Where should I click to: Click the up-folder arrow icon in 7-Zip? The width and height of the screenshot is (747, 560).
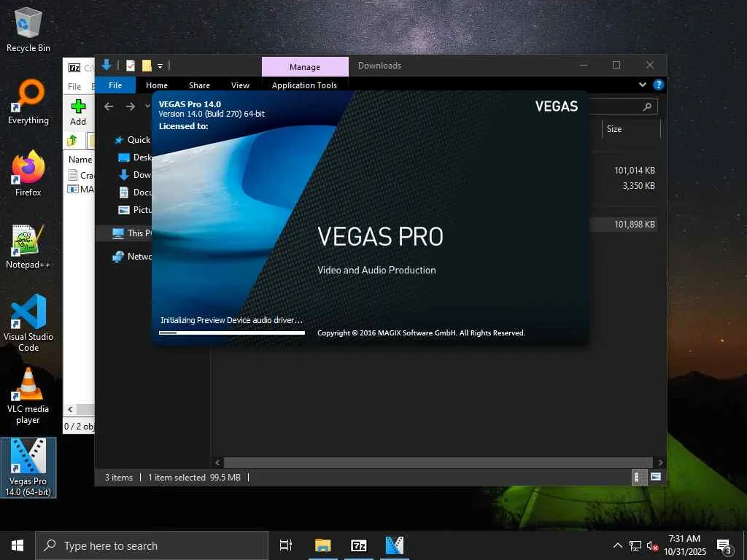[x=72, y=140]
